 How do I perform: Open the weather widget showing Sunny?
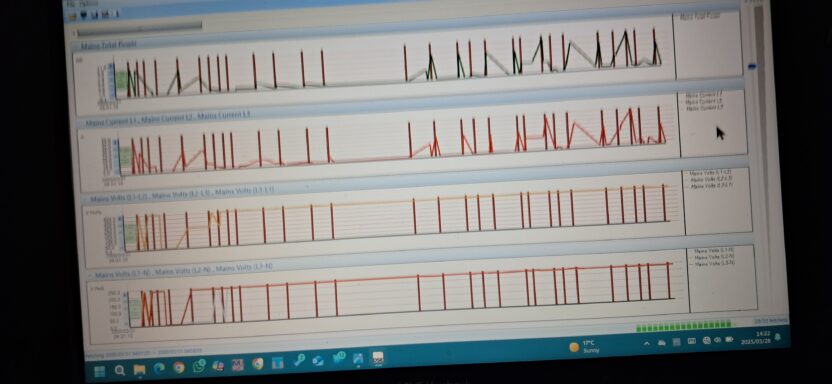point(584,347)
